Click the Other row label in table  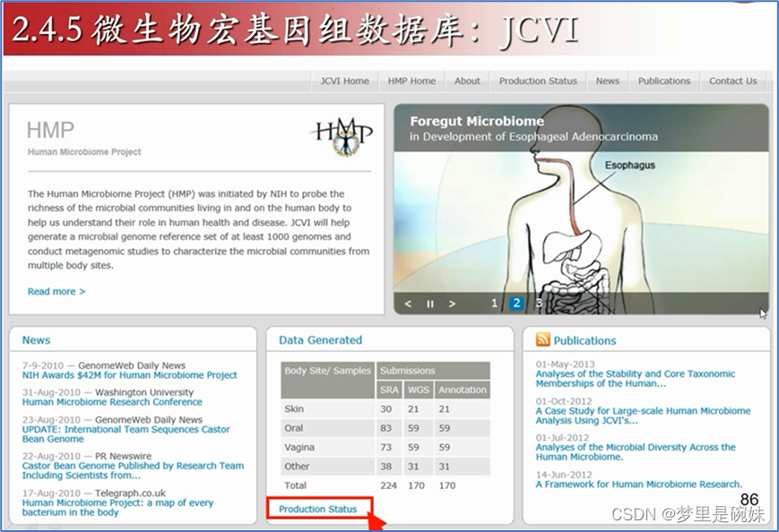[297, 467]
